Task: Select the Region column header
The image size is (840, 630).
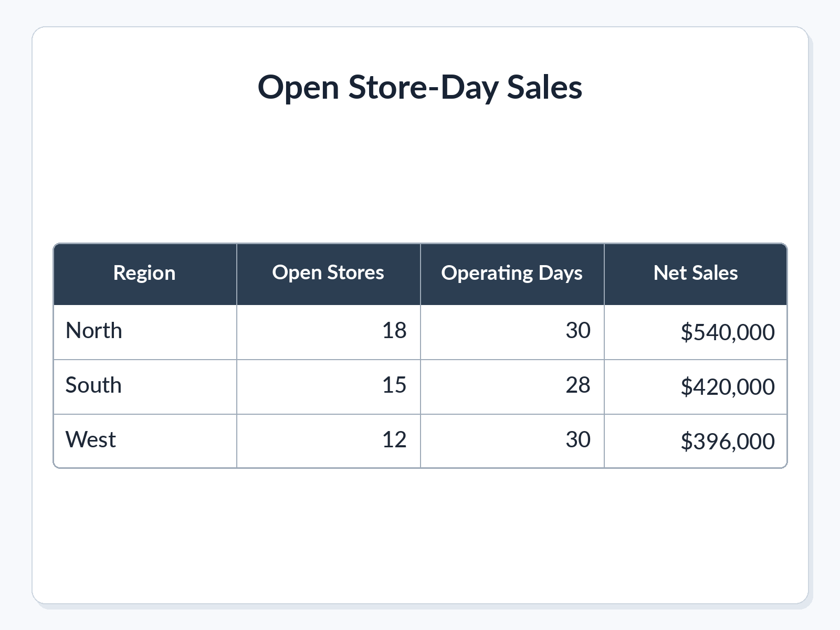Action: (145, 274)
